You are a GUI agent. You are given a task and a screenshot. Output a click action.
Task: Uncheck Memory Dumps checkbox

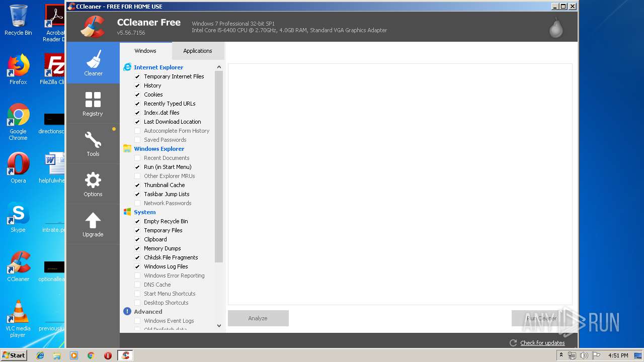pos(137,248)
